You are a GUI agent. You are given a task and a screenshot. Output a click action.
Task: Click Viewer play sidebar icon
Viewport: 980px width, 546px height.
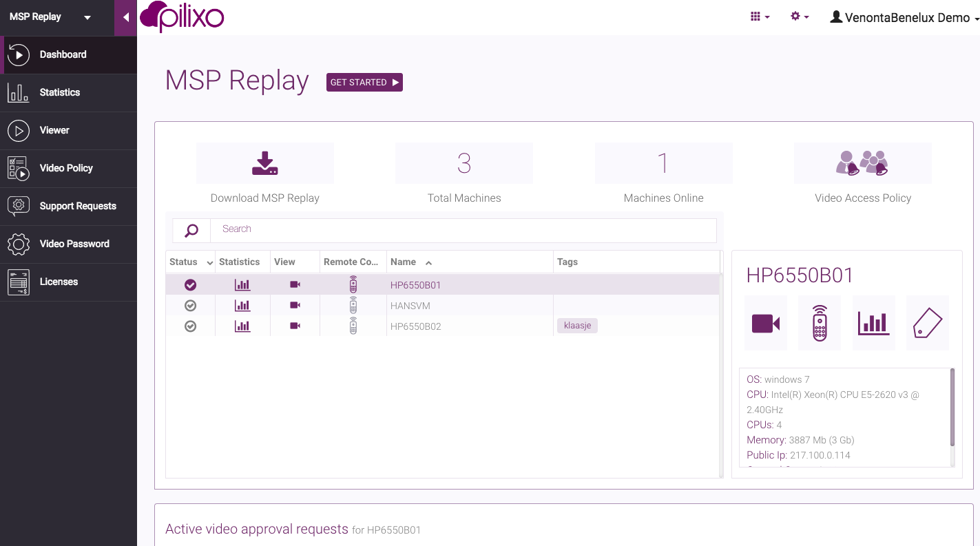point(19,131)
